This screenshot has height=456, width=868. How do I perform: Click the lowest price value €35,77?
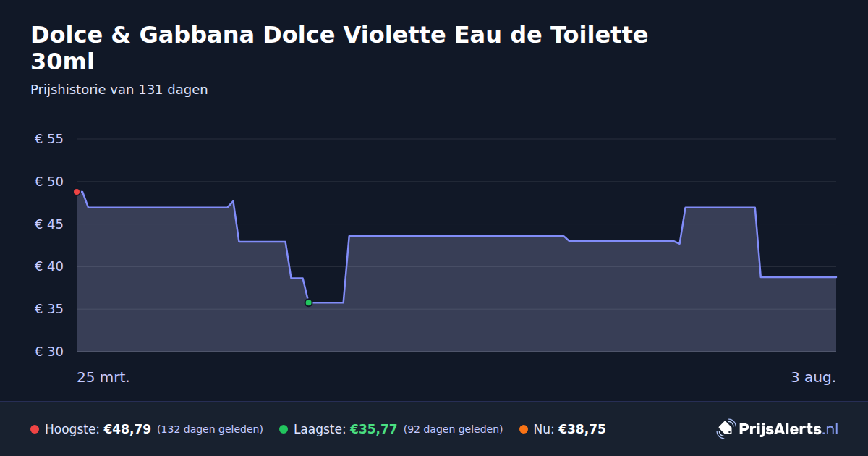373,429
